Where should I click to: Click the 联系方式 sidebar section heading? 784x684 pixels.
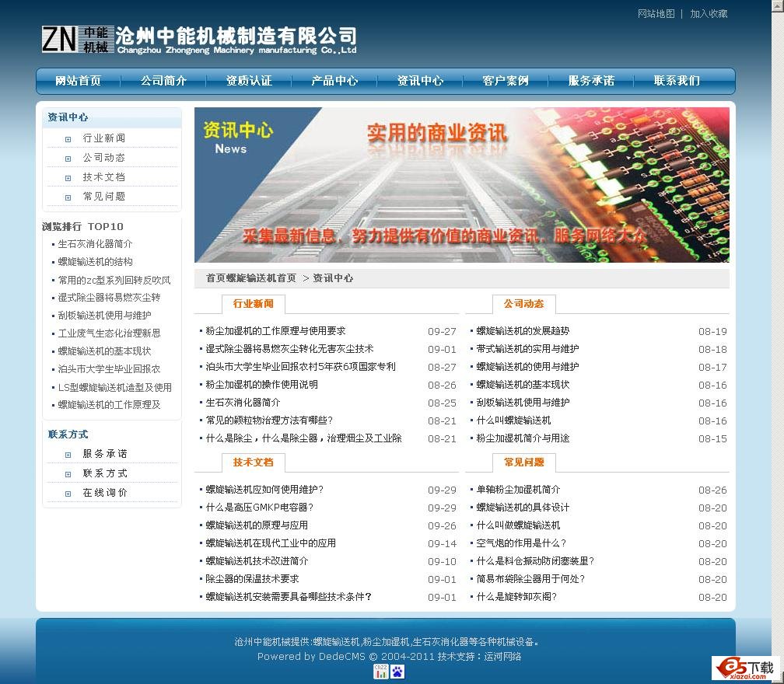(68, 434)
